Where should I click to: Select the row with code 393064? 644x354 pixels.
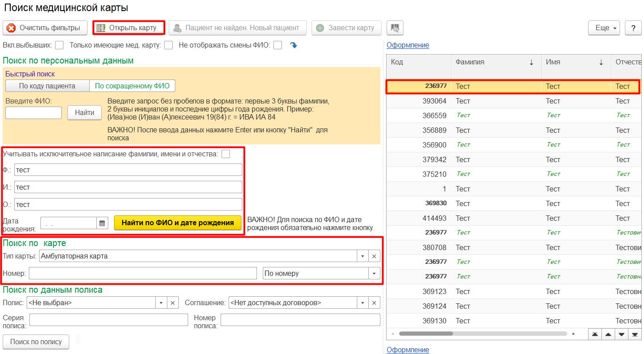point(514,101)
